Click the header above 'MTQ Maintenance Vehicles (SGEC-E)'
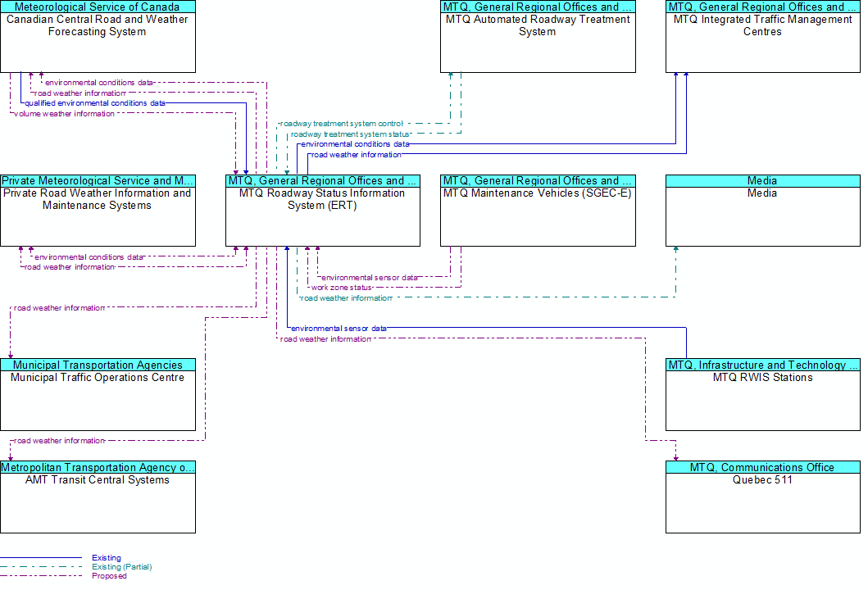868x590 pixels. [538, 181]
